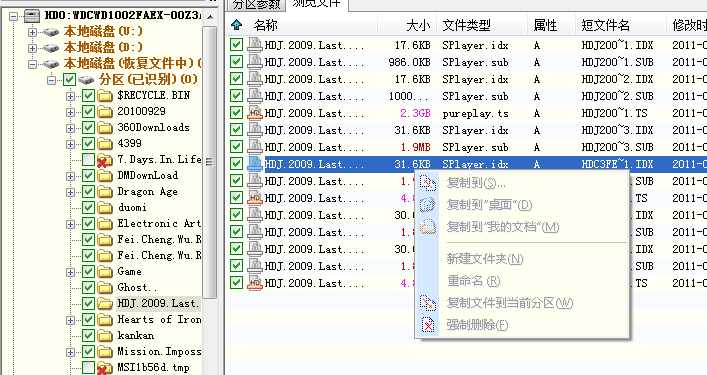Click the up-folder arrow icon in file list header
This screenshot has width=707, height=375.
point(236,25)
